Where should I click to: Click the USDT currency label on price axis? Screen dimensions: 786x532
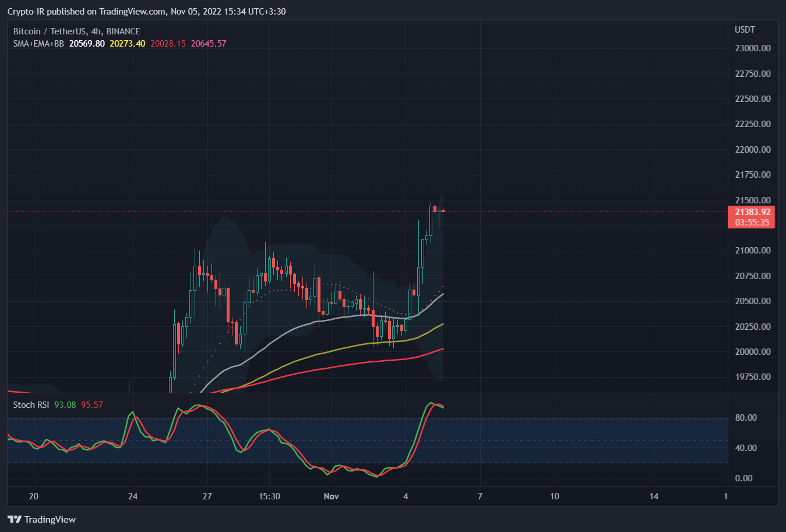pos(745,30)
